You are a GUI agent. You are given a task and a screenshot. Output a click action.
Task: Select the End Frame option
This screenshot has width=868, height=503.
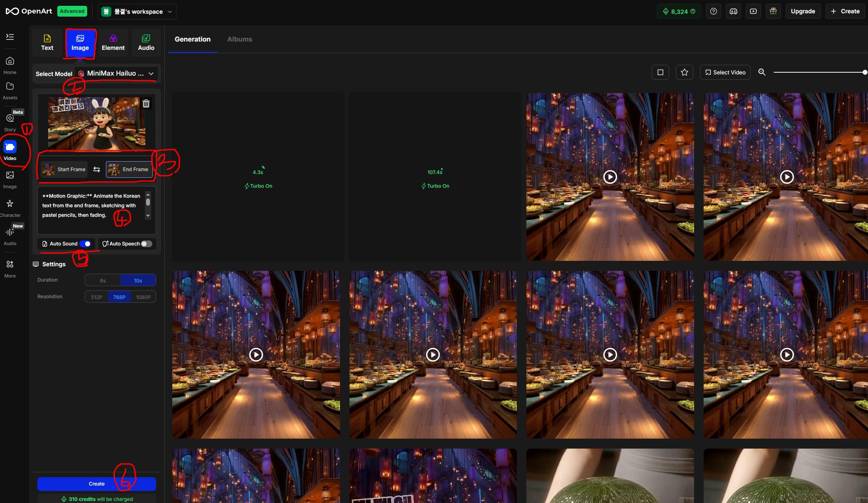(x=129, y=169)
